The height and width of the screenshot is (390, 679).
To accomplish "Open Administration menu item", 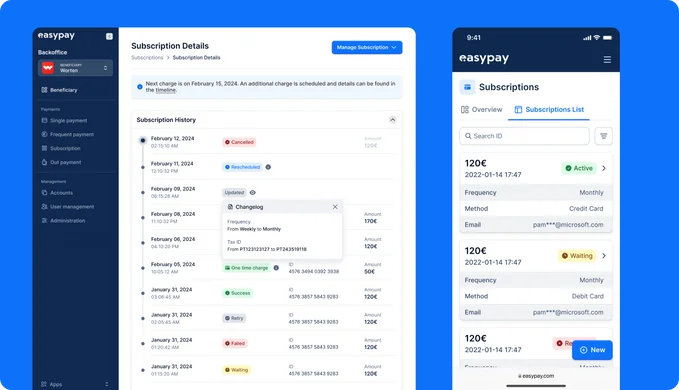I will click(x=67, y=221).
